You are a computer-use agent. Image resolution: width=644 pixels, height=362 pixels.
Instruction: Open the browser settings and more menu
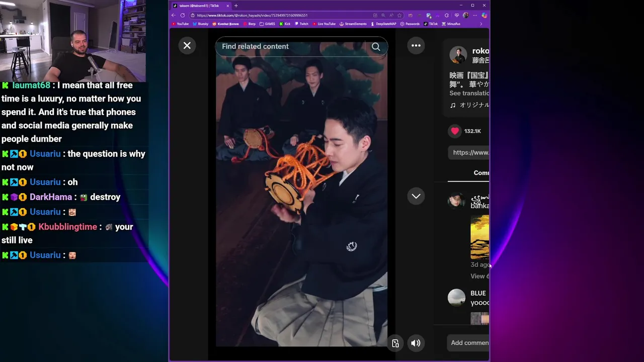pos(475,16)
